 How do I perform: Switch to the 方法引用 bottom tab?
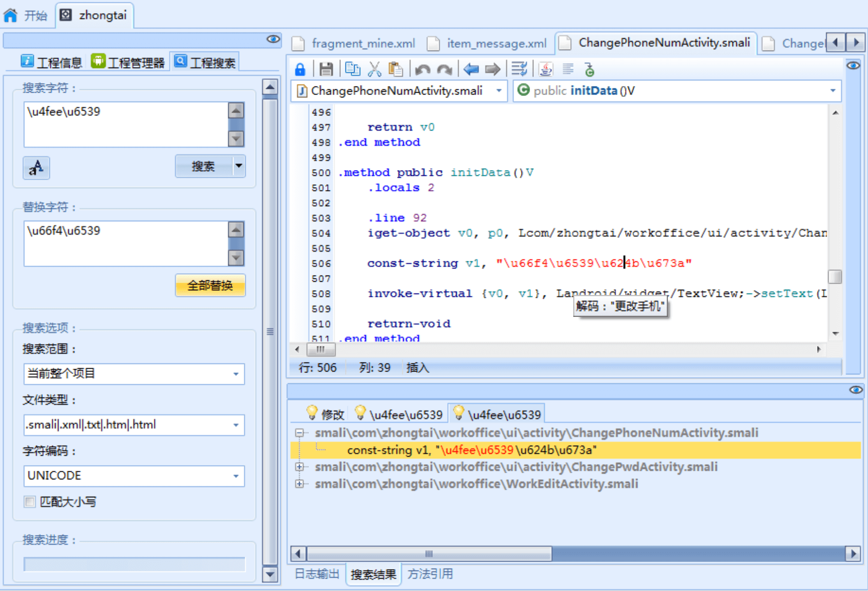coord(430,574)
